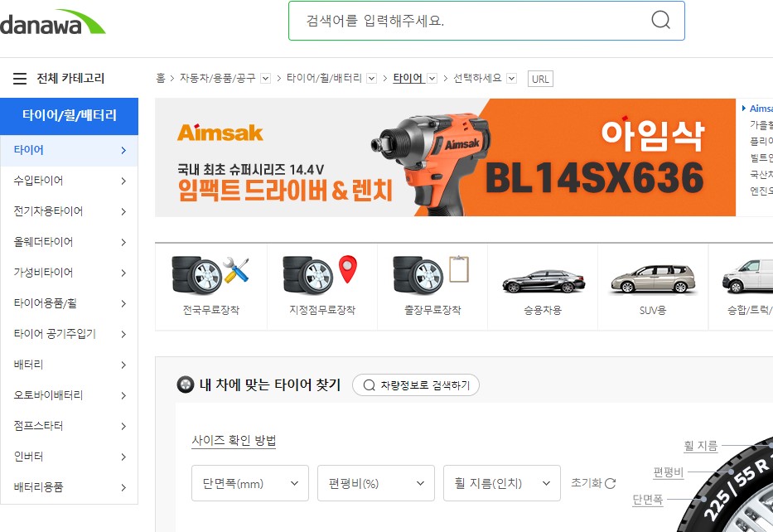Select 배터리 in the sidebar menu

(69, 365)
